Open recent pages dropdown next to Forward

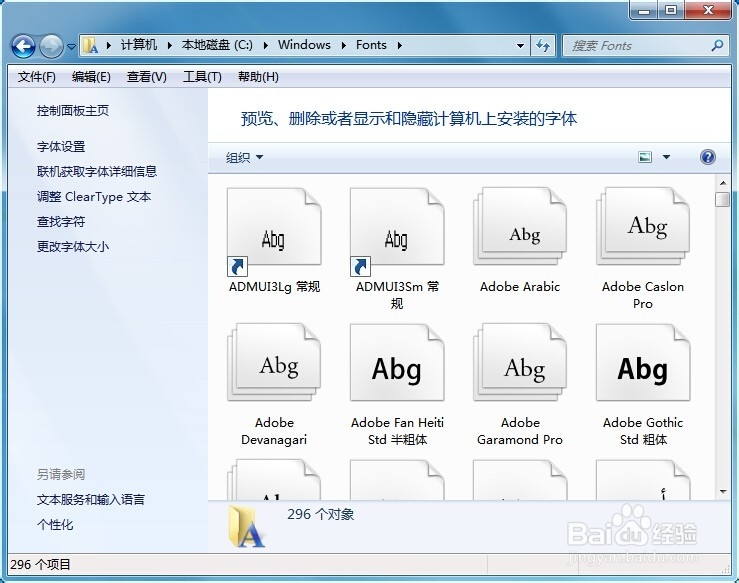point(71,47)
